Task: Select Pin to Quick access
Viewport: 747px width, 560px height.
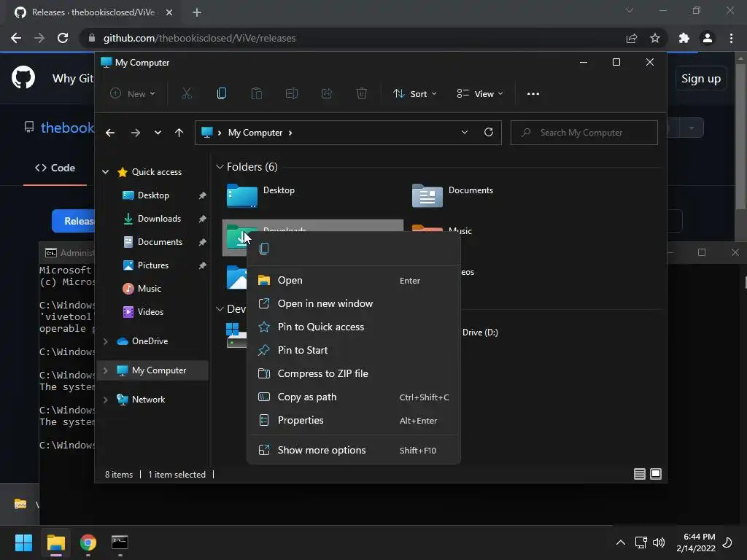Action: click(x=354, y=327)
